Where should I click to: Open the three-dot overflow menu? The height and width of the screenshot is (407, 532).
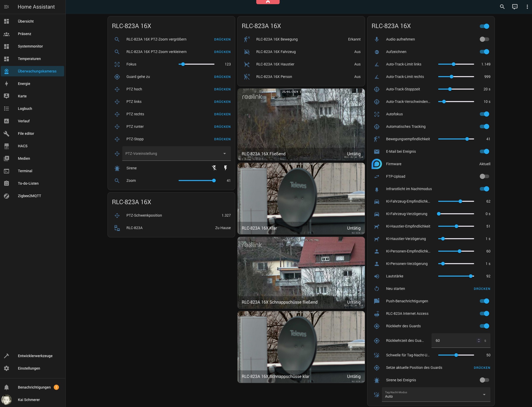(527, 7)
